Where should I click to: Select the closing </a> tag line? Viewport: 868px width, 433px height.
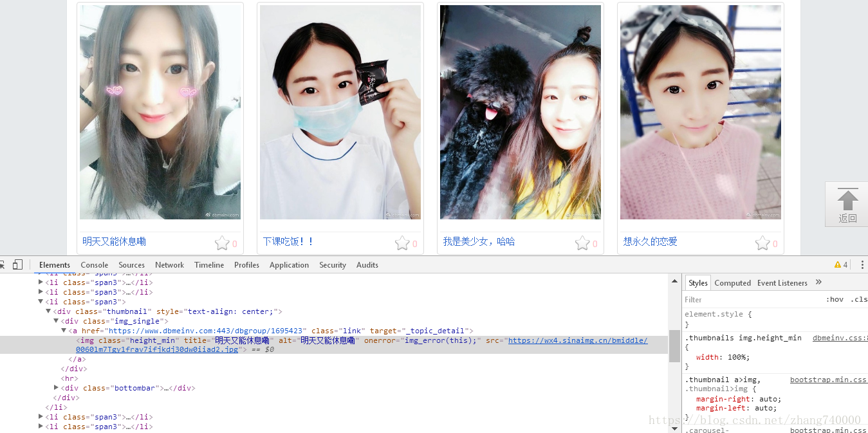pos(77,359)
